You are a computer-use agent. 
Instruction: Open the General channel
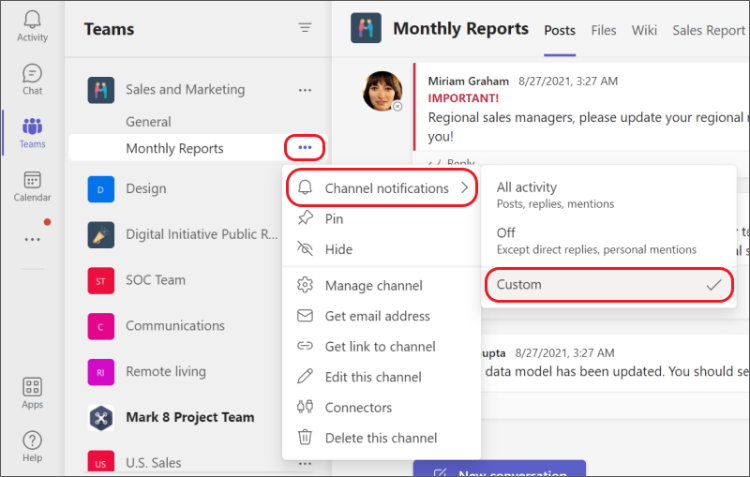point(148,122)
